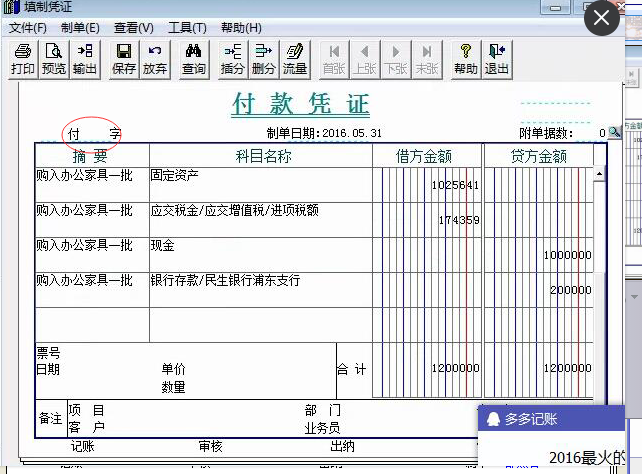This screenshot has height=474, width=642.
Task: Open voucher 预览 preview
Action: pos(54,59)
